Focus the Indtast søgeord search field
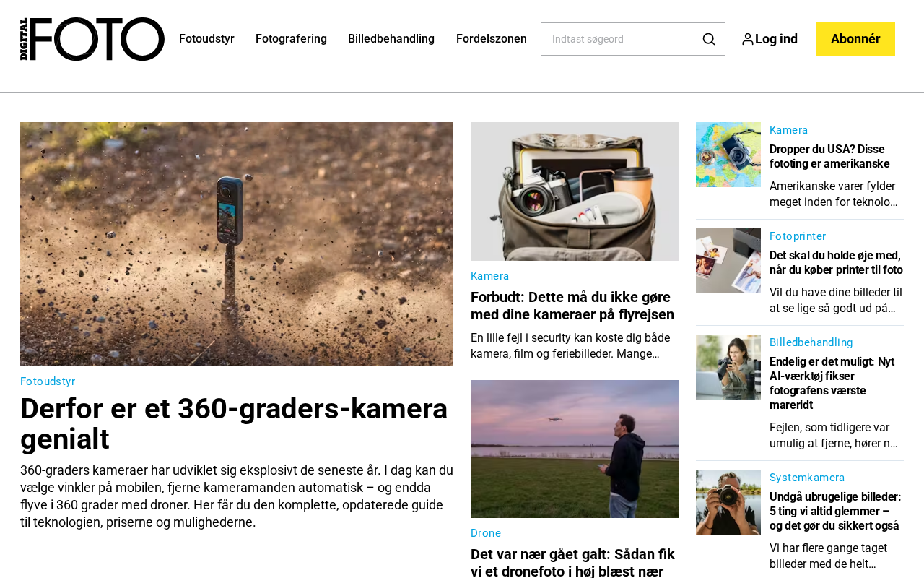This screenshot has width=924, height=578. click(621, 39)
